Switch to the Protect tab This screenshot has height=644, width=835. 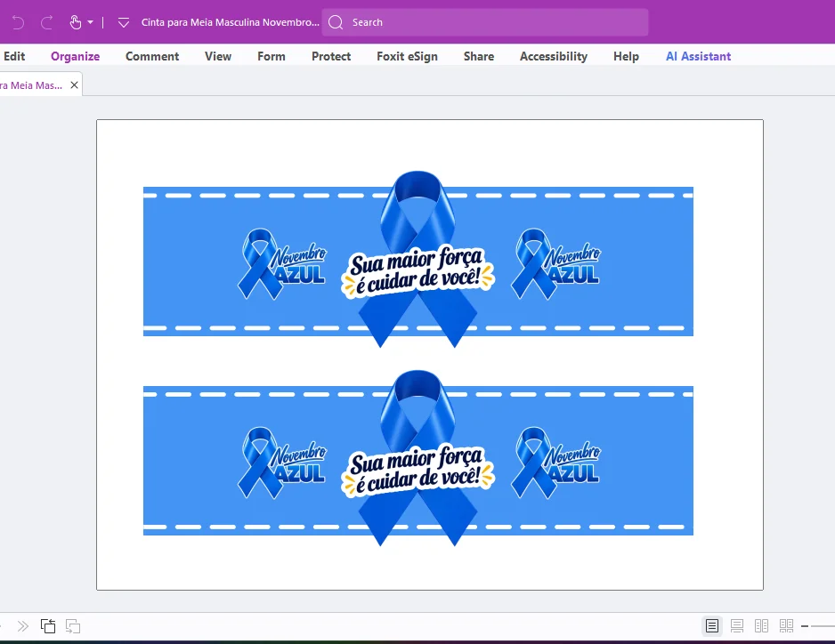tap(331, 56)
